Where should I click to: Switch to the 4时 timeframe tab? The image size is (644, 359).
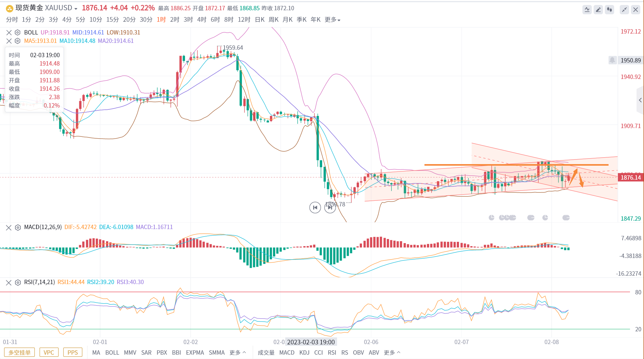click(x=202, y=20)
